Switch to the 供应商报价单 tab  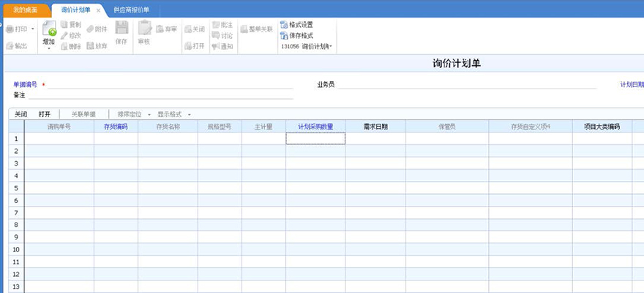tap(132, 10)
